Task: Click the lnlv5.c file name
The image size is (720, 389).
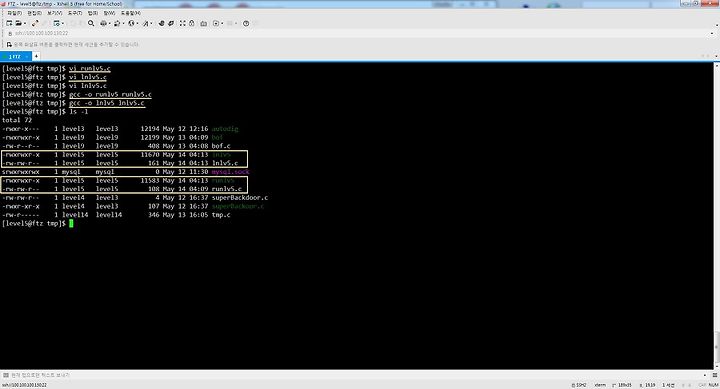Action: pyautogui.click(x=225, y=163)
